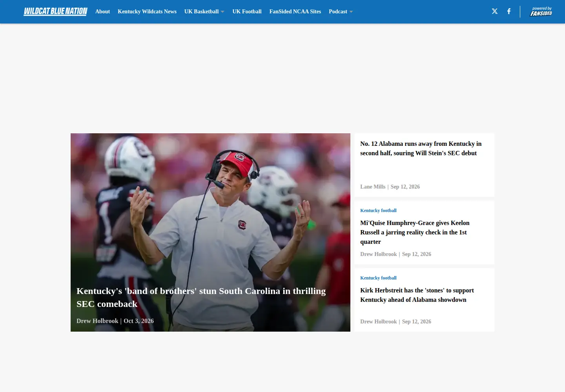Open Drew Holbrook author on featured story

[x=97, y=321]
